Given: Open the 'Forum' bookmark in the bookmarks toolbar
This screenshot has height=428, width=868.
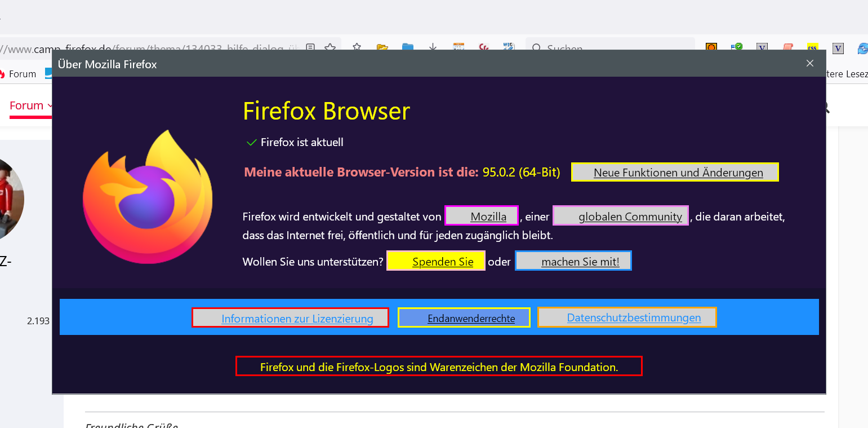Looking at the screenshot, I should click(x=17, y=74).
